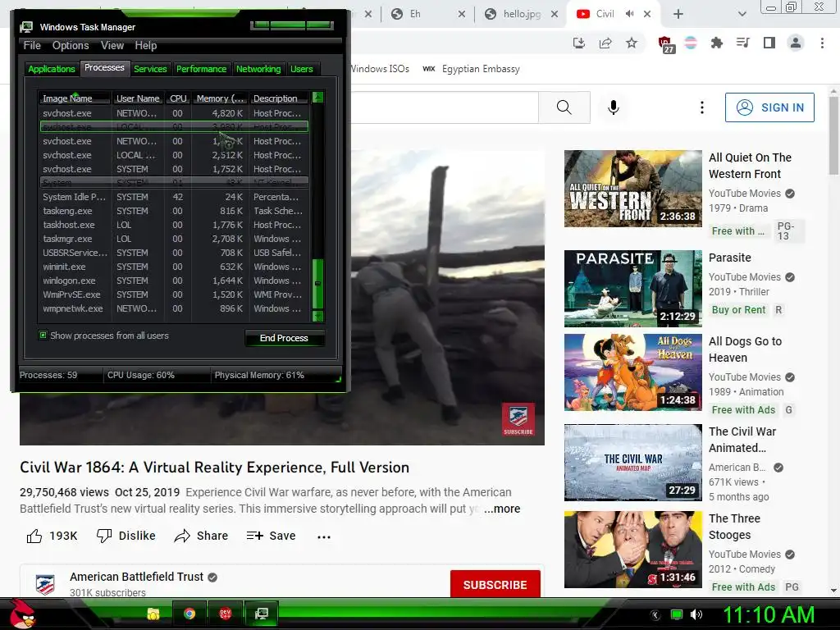Viewport: 840px width, 630px height.
Task: Click the SIGN IN button
Action: [769, 107]
